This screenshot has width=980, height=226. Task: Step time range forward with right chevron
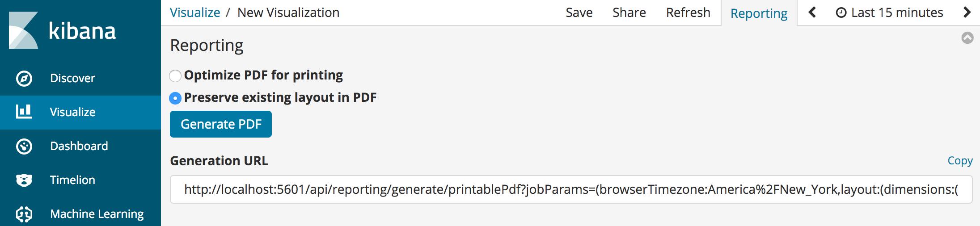click(x=967, y=13)
